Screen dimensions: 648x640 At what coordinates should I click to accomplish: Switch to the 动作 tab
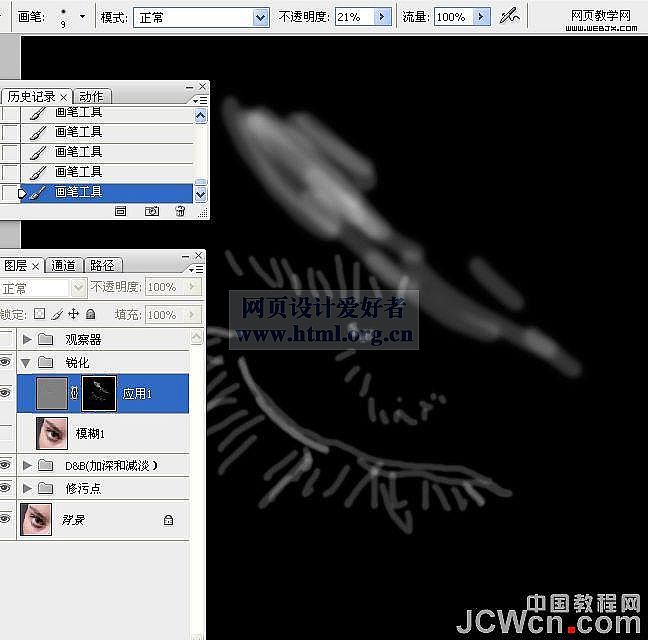click(91, 97)
